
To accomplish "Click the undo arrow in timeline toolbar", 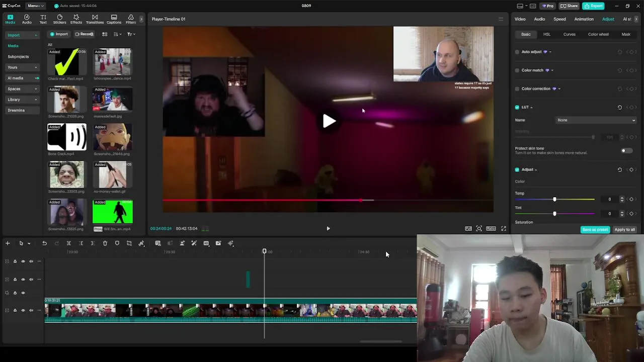I will click(x=44, y=243).
